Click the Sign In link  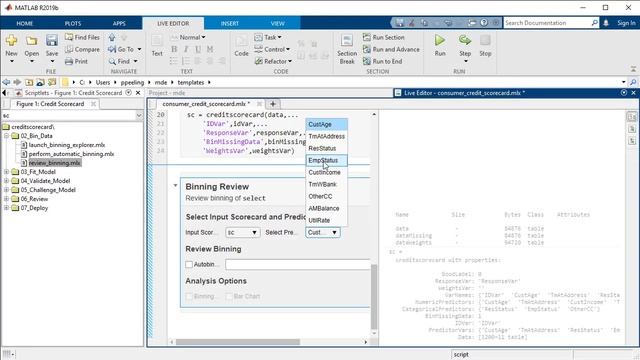(626, 23)
